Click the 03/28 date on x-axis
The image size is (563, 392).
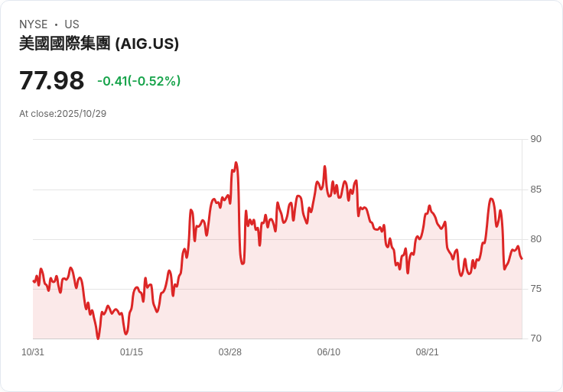[230, 352]
